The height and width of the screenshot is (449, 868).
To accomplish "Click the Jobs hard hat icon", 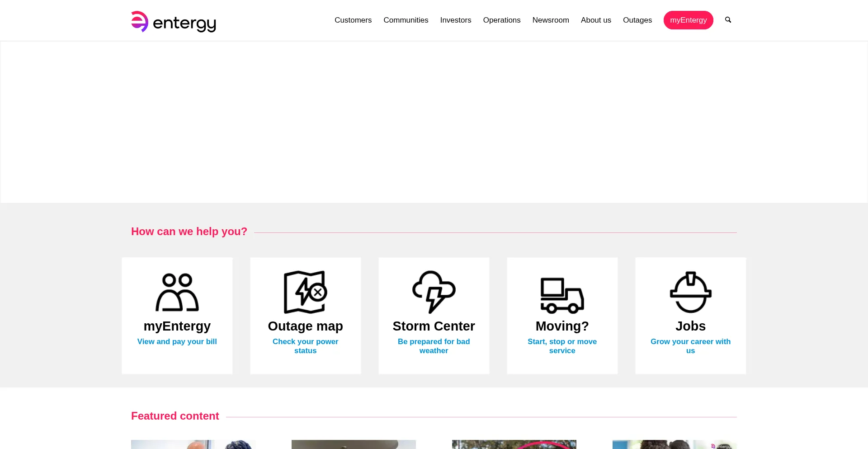I will (x=690, y=292).
